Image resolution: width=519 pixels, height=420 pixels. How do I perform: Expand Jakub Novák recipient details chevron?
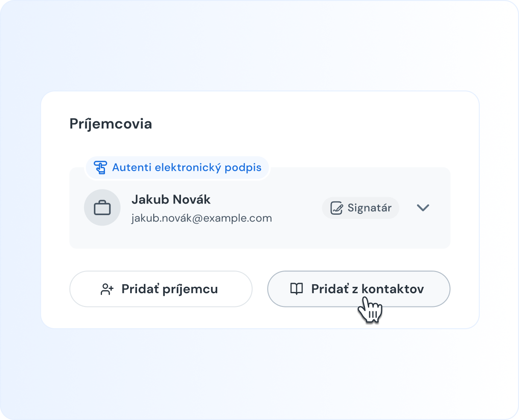(x=423, y=208)
